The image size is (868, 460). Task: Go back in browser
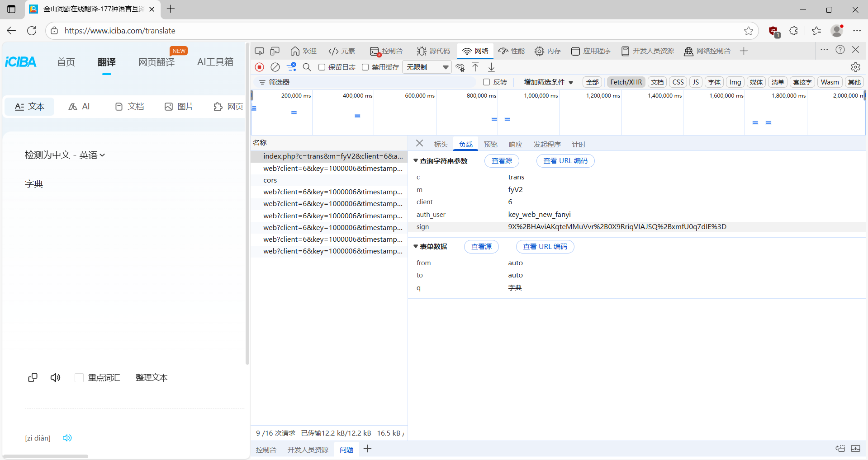point(11,31)
